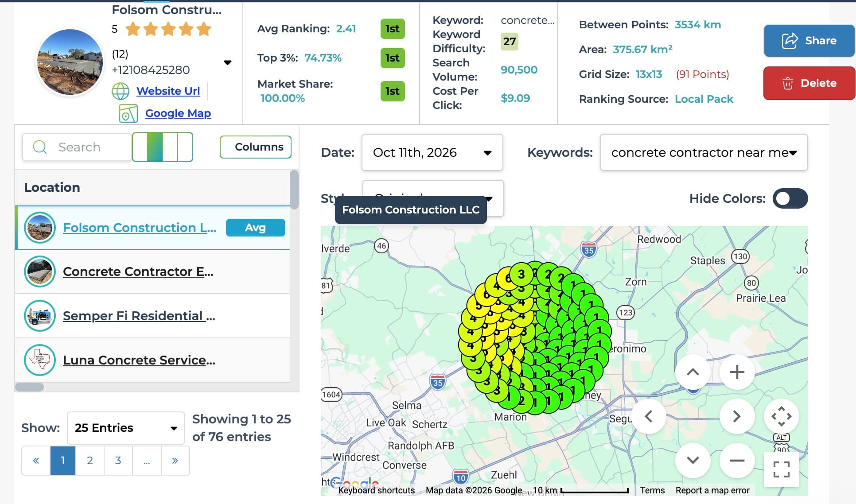The height and width of the screenshot is (504, 856).
Task: Go to pagination page 3
Action: pos(118,461)
